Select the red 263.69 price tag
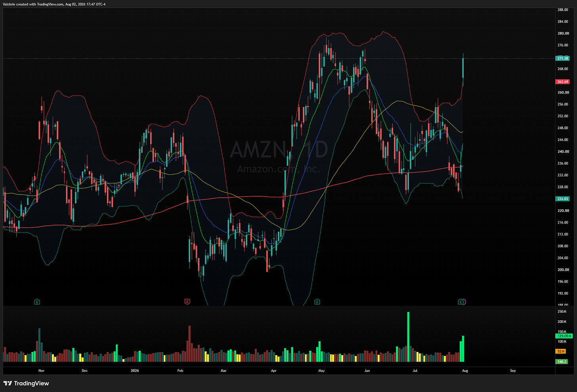Screen dimensions: 577x392 (x=563, y=82)
